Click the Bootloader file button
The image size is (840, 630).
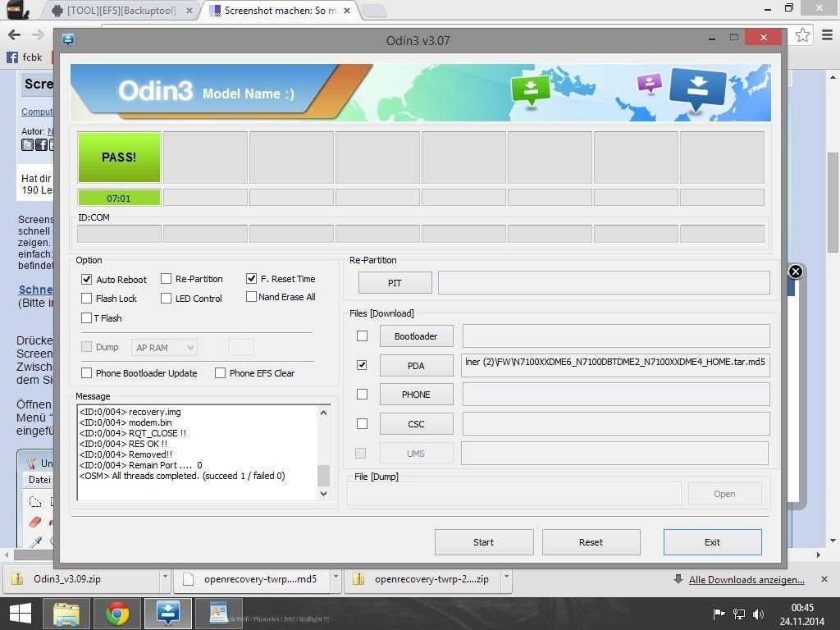[x=416, y=336]
